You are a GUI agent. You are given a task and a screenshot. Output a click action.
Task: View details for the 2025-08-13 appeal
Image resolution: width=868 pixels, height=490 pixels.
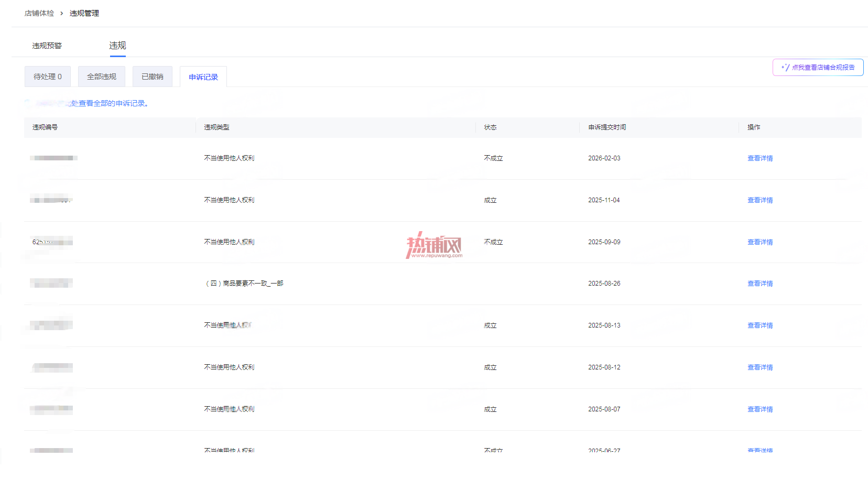coord(760,325)
